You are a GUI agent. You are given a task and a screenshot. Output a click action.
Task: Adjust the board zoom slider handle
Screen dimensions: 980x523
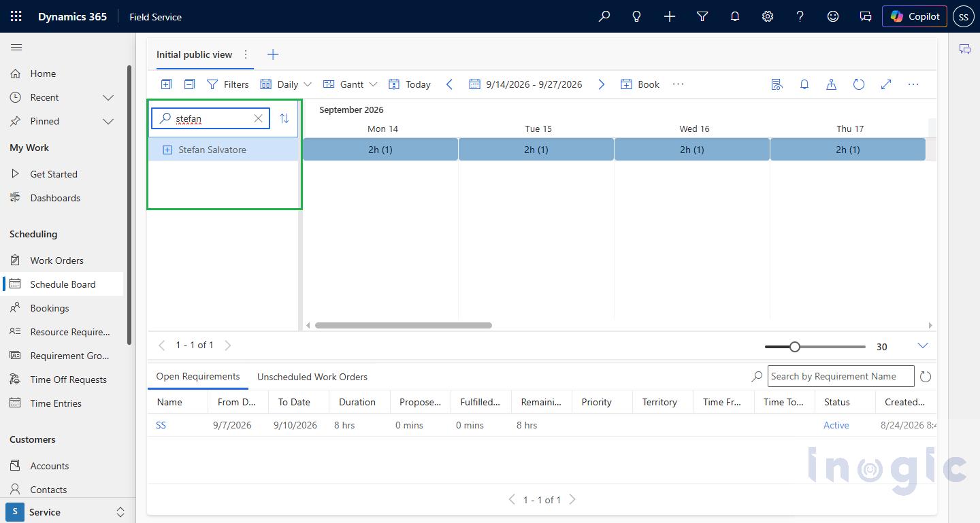(x=795, y=347)
